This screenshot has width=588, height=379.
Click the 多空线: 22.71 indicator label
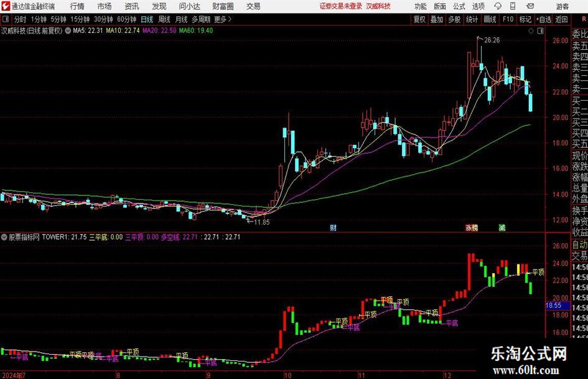pos(179,236)
